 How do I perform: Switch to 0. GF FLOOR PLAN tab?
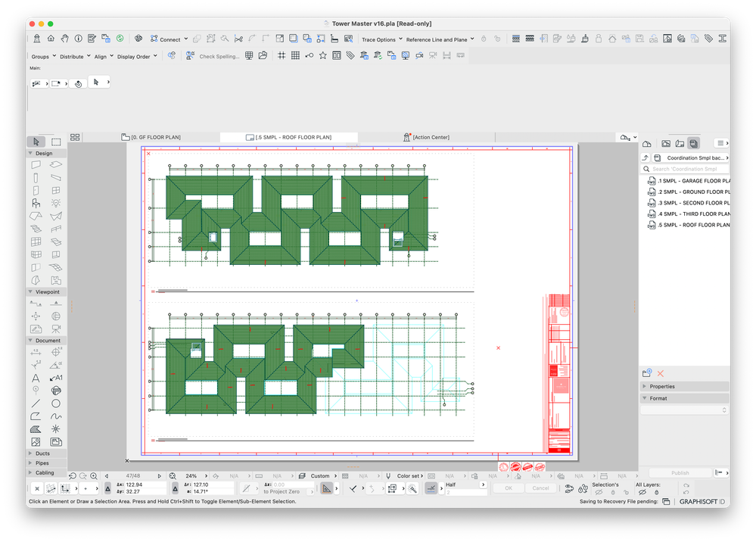click(x=151, y=138)
